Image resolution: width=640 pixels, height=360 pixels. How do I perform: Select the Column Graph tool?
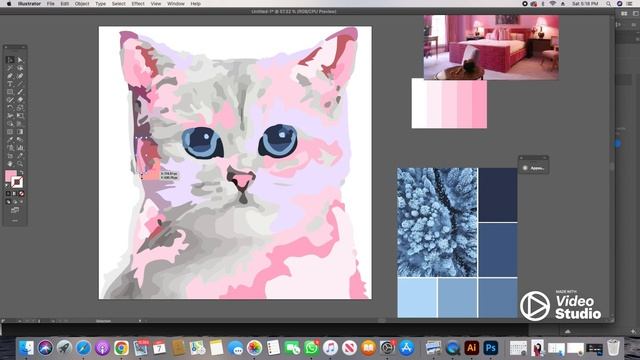coord(20,148)
